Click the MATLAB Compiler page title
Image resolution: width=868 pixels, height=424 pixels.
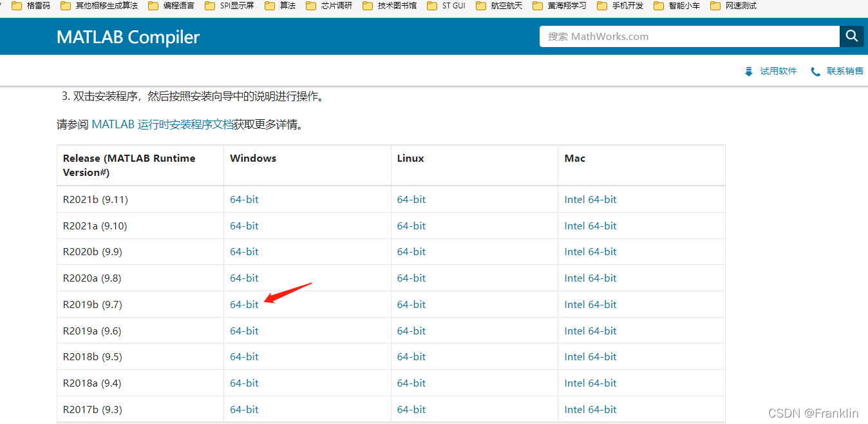[x=128, y=37]
